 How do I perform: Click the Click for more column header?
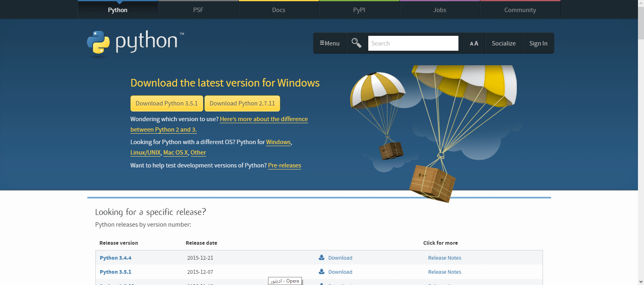tap(440, 243)
